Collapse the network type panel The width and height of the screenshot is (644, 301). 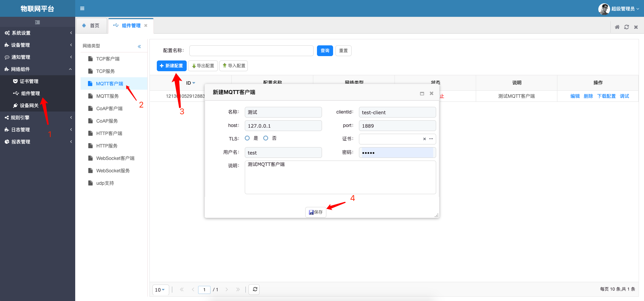click(x=139, y=46)
